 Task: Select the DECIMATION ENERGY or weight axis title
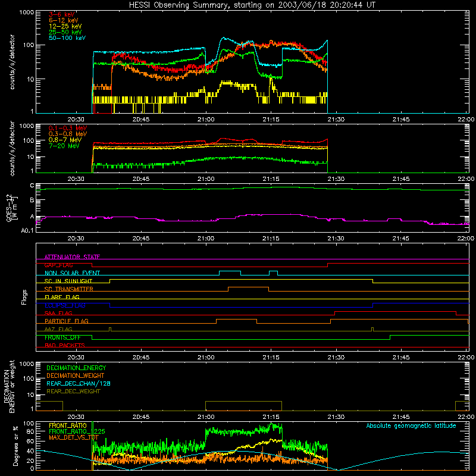[x=9, y=386]
